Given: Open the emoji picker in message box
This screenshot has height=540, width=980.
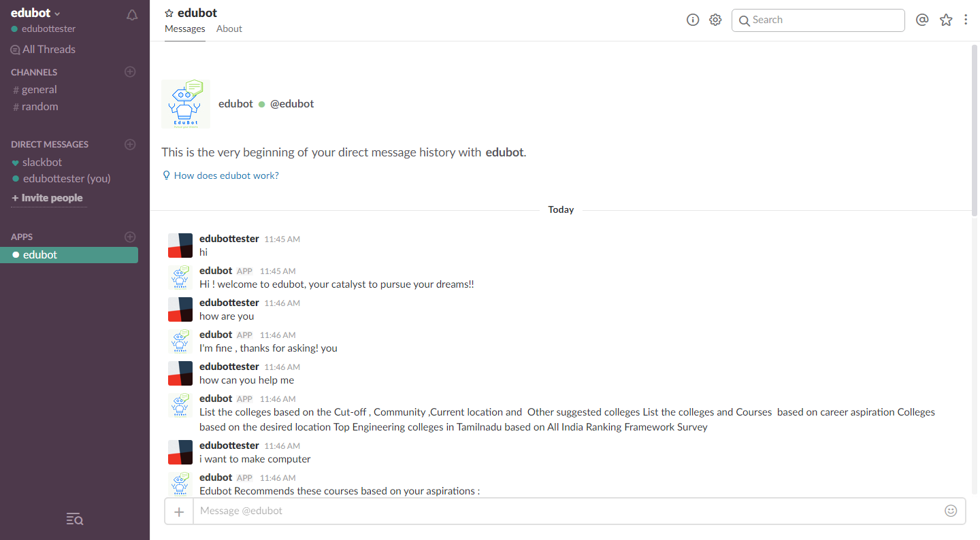Looking at the screenshot, I should (951, 511).
